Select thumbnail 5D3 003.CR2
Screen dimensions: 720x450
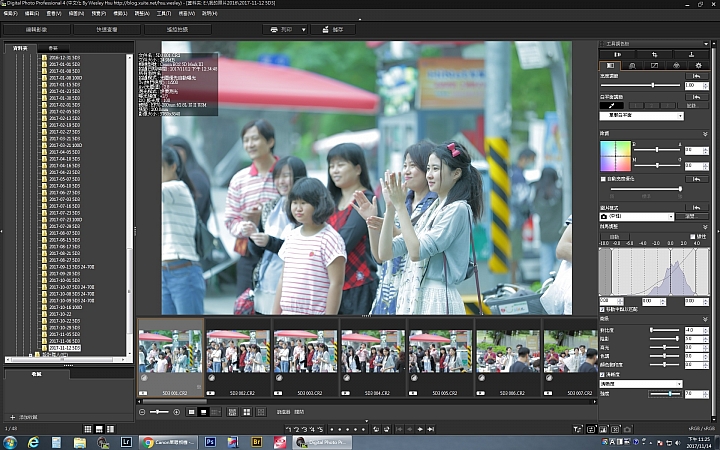coord(305,358)
